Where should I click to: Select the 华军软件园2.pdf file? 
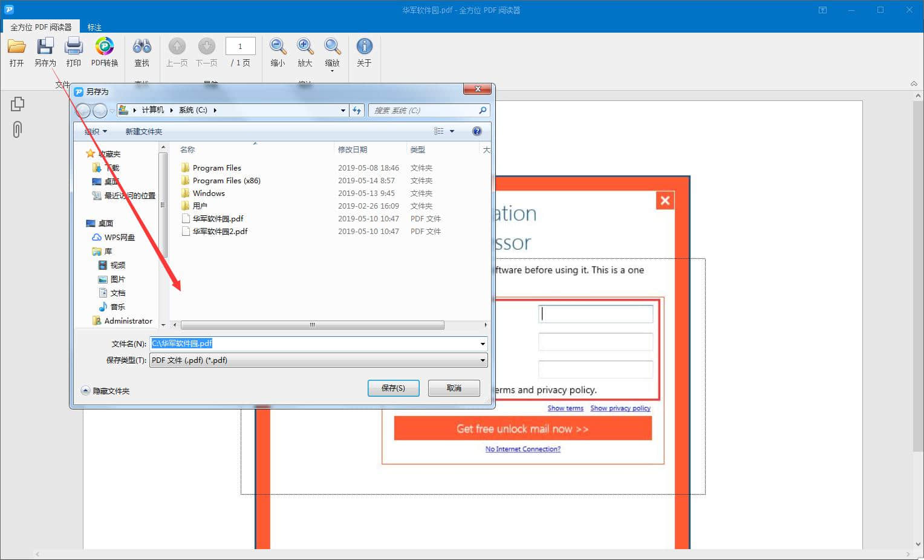220,231
